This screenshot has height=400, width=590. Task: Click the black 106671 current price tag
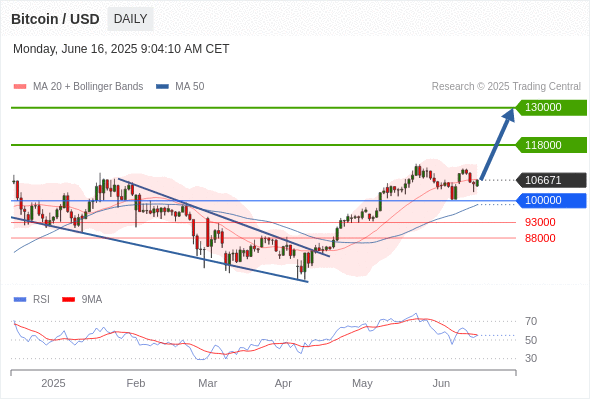coord(551,180)
